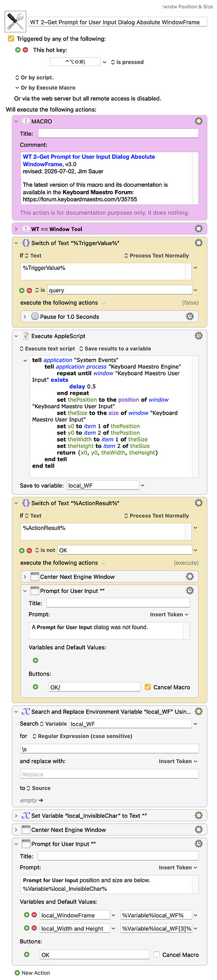Open forum.keyboardmaestro.com/t/35755 link
Image resolution: width=217 pixels, height=980 pixels.
80,199
